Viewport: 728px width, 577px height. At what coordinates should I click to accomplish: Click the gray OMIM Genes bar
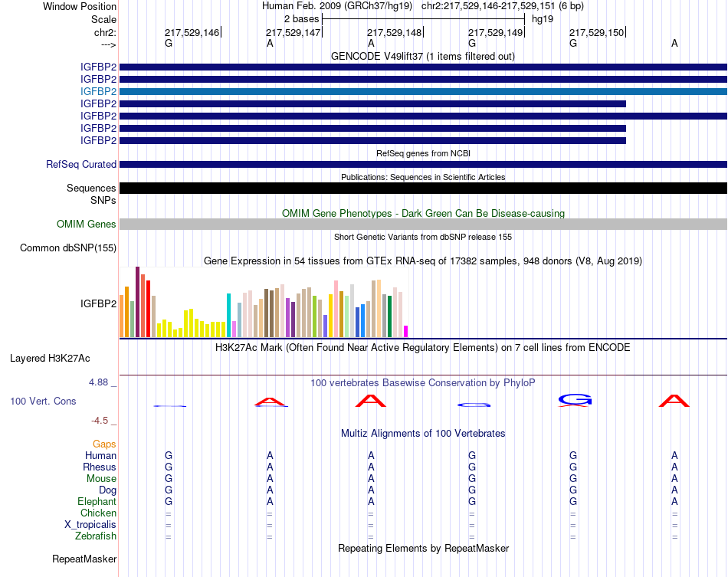(x=423, y=225)
